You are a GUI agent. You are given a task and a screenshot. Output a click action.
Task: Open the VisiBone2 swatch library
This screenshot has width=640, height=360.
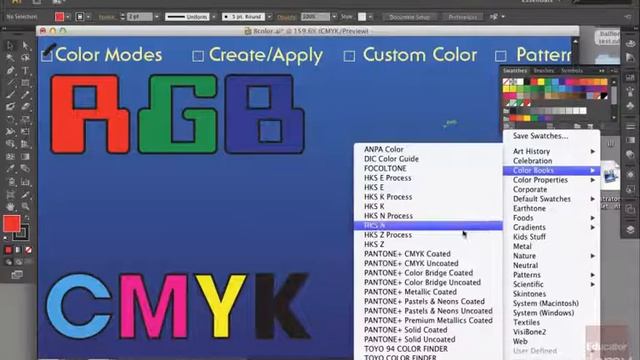552,332
